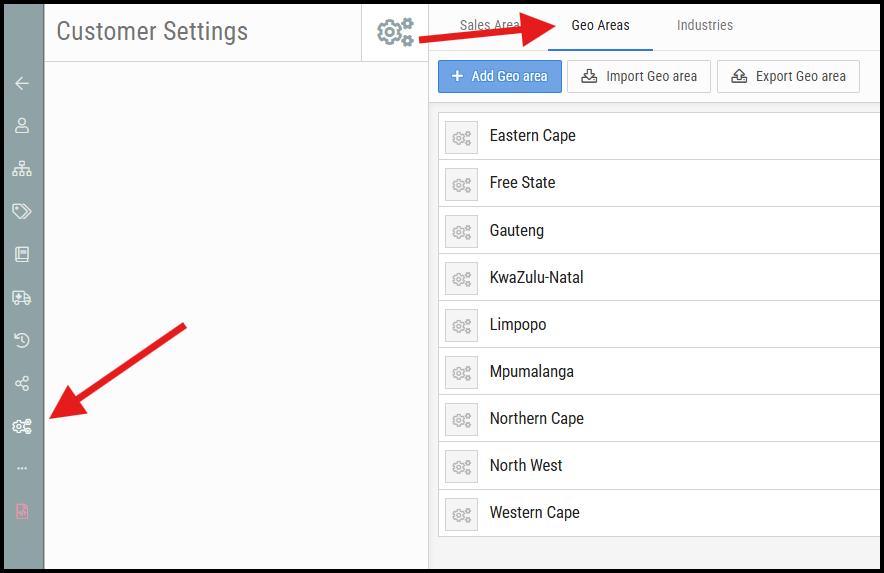Select the Geo Areas tab
This screenshot has height=573, width=884.
pyautogui.click(x=600, y=25)
